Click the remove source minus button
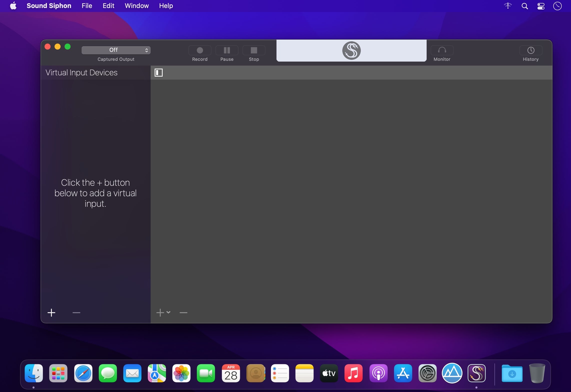This screenshot has width=571, height=392. 183,313
